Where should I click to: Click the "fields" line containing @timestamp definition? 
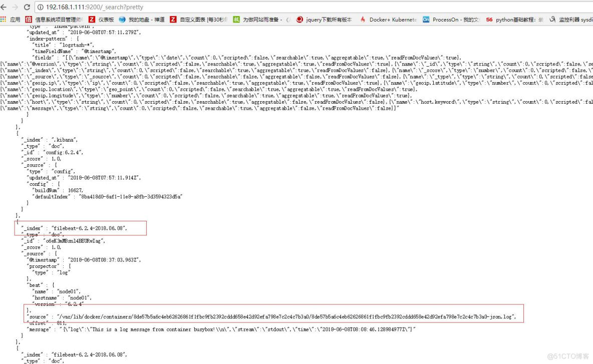(247, 58)
